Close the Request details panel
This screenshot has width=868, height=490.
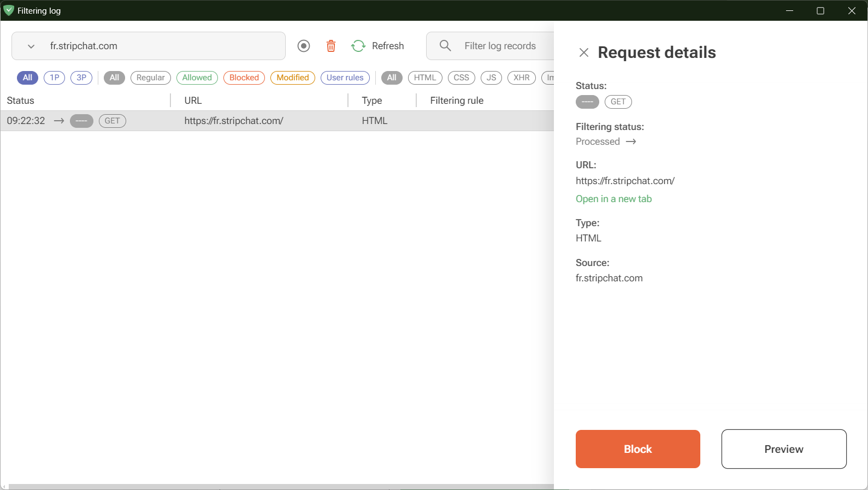(584, 52)
